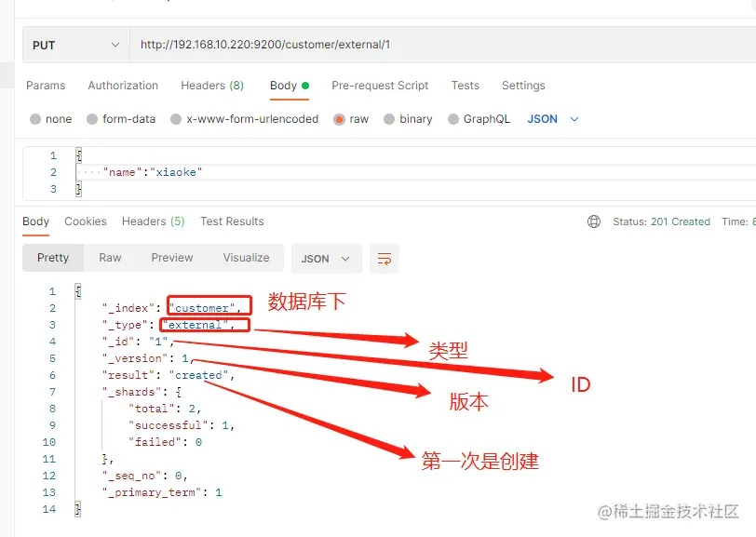The image size is (756, 537).
Task: Open the blue JSON body format dropdown
Action: tap(552, 119)
